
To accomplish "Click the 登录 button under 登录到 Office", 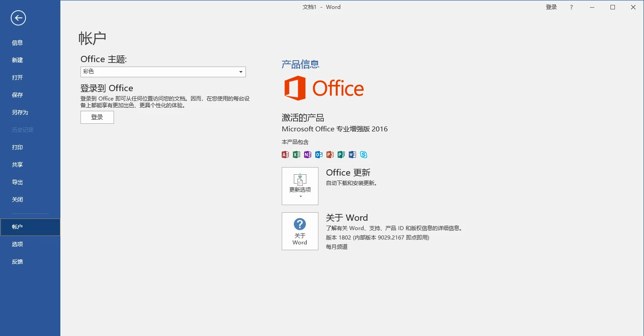I will tap(97, 117).
